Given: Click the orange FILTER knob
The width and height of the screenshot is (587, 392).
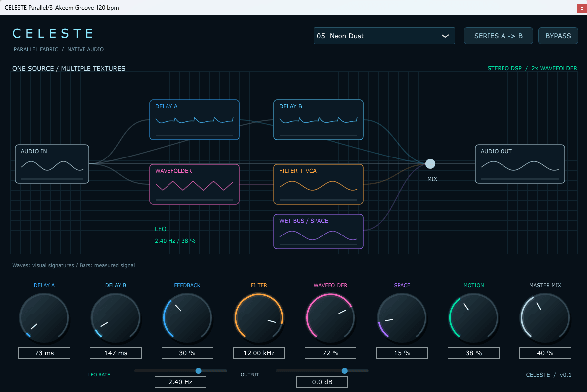Looking at the screenshot, I should [259, 318].
